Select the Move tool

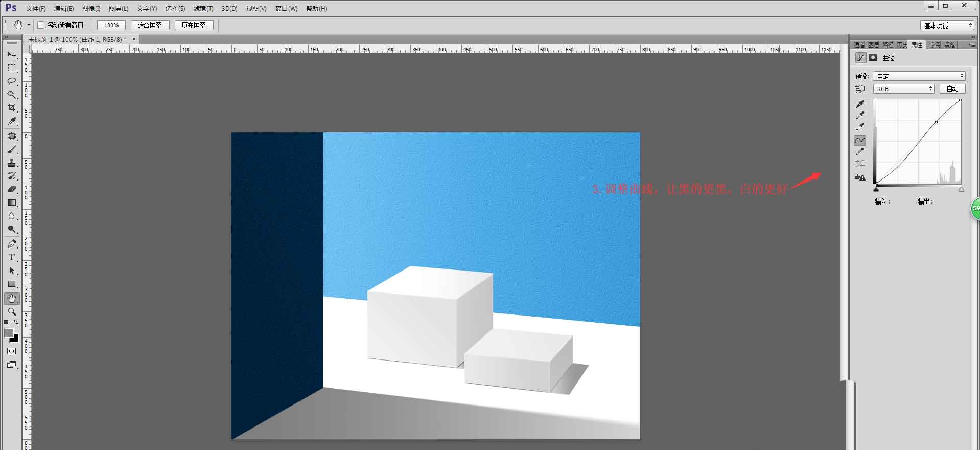tap(12, 54)
